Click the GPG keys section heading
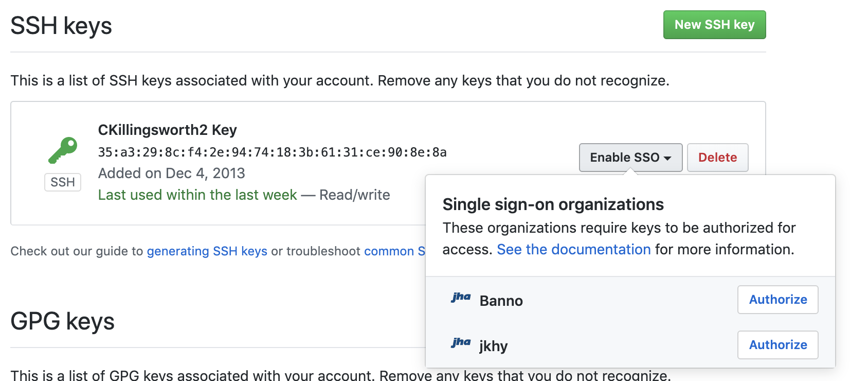Screen dimensions: 868x381 [62, 321]
